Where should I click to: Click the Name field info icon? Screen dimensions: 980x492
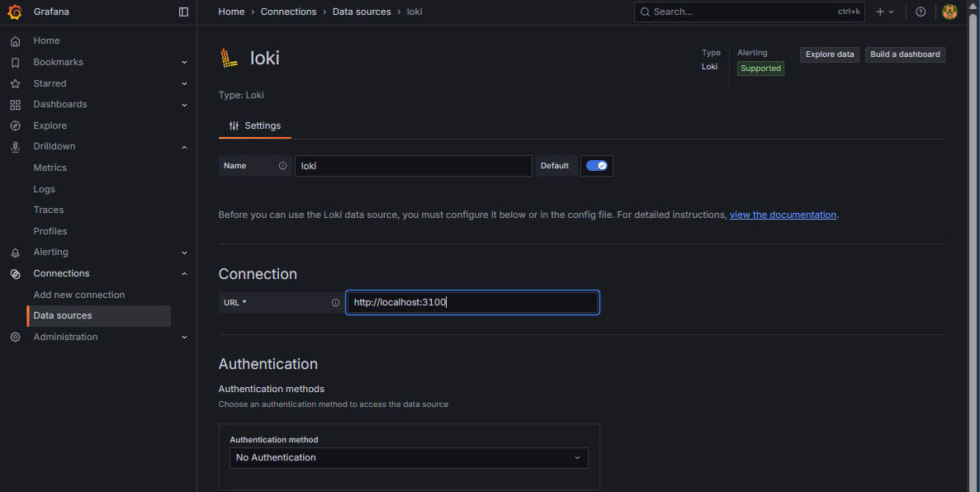click(282, 166)
